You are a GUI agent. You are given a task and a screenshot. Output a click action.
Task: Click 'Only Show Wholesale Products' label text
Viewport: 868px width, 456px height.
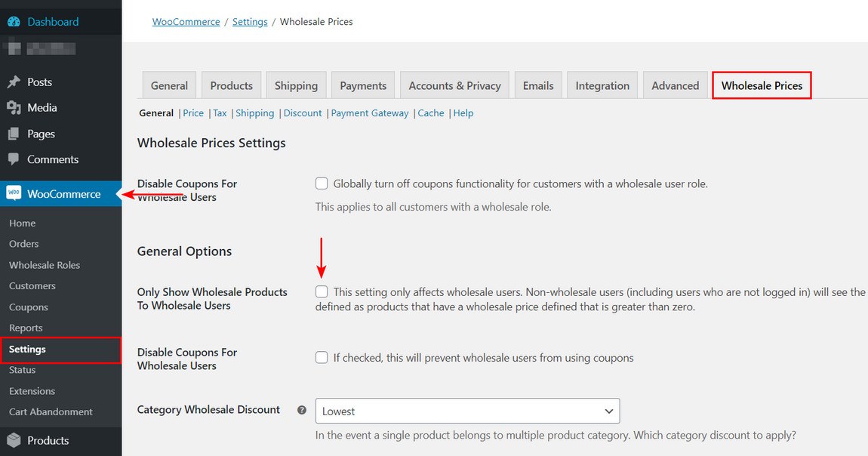point(212,298)
